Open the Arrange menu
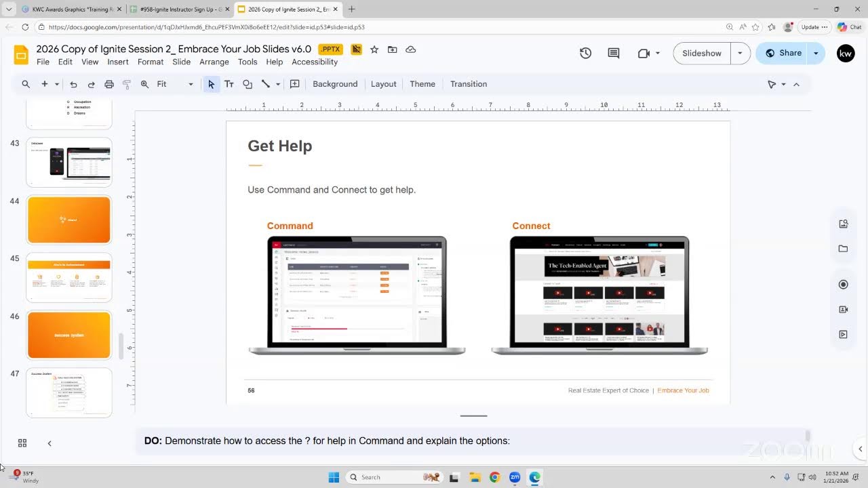The width and height of the screenshot is (868, 488). (x=214, y=62)
